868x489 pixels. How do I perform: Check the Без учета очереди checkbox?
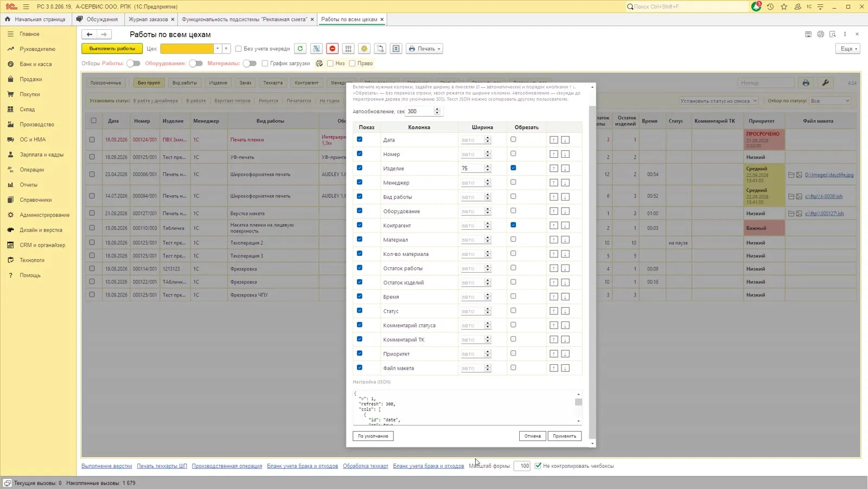pos(238,49)
